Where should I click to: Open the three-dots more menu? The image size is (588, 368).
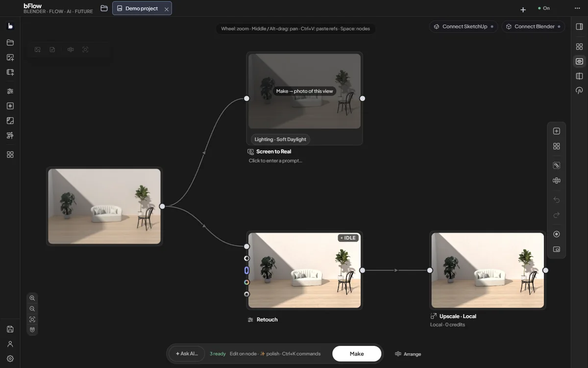click(x=577, y=8)
